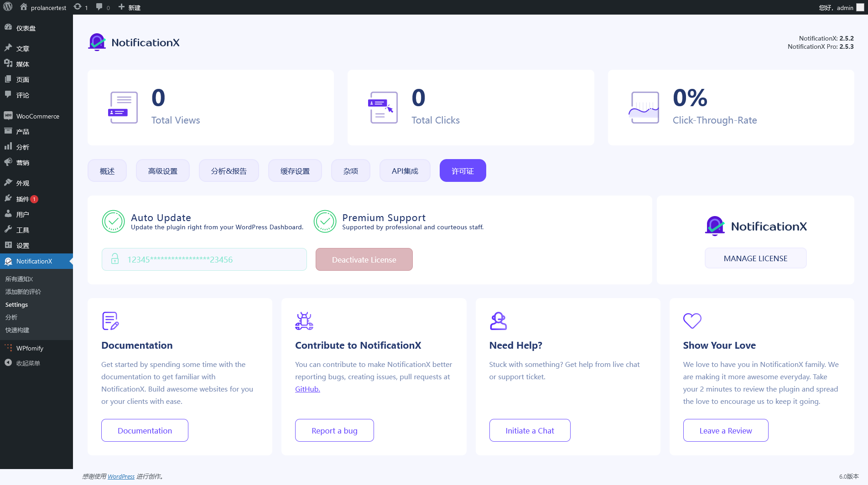This screenshot has width=868, height=485.
Task: Click the updates refresh icon in admin bar
Action: (78, 7)
